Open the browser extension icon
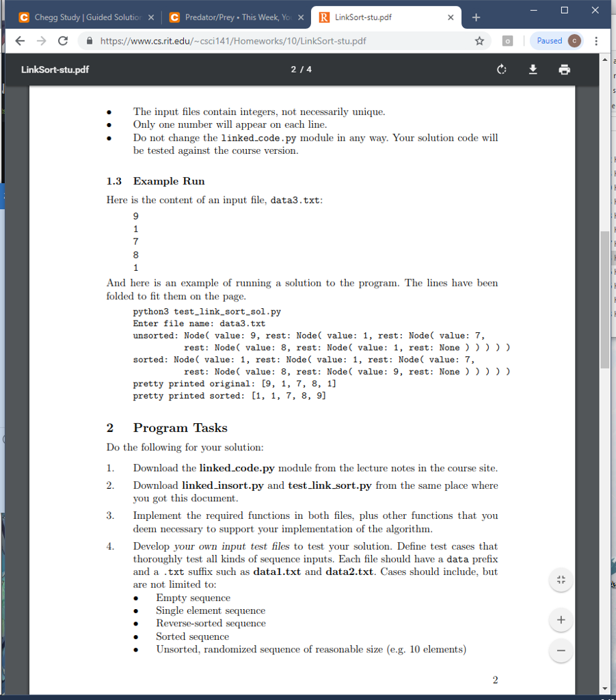616x700 pixels. coord(507,41)
